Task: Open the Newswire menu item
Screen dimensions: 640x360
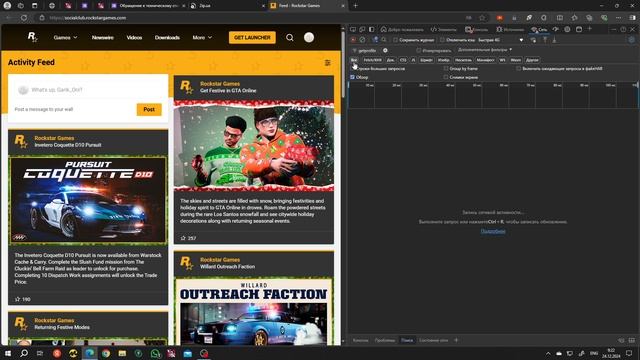Action: 102,38
